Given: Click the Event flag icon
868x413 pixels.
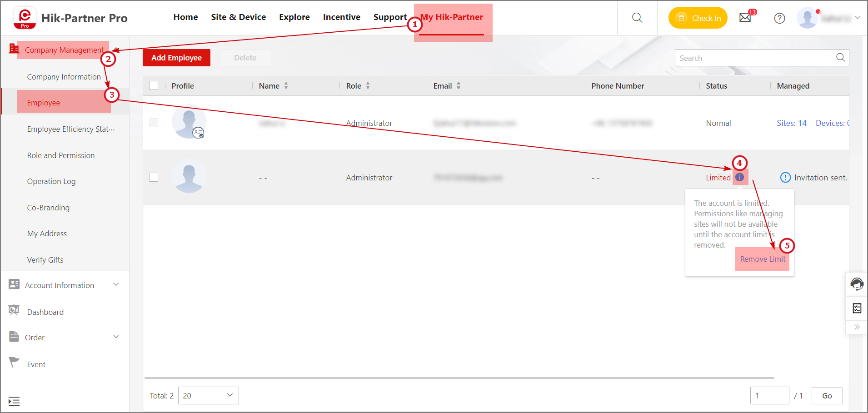Looking at the screenshot, I should [x=14, y=362].
